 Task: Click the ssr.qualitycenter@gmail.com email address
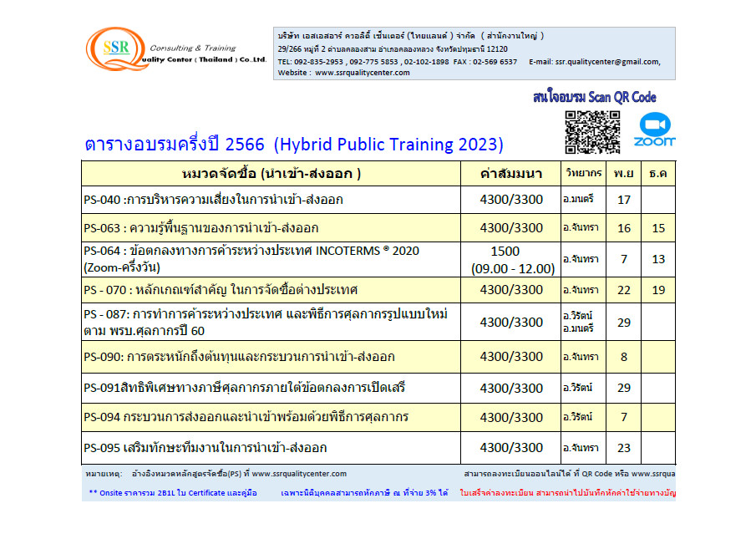click(x=607, y=62)
